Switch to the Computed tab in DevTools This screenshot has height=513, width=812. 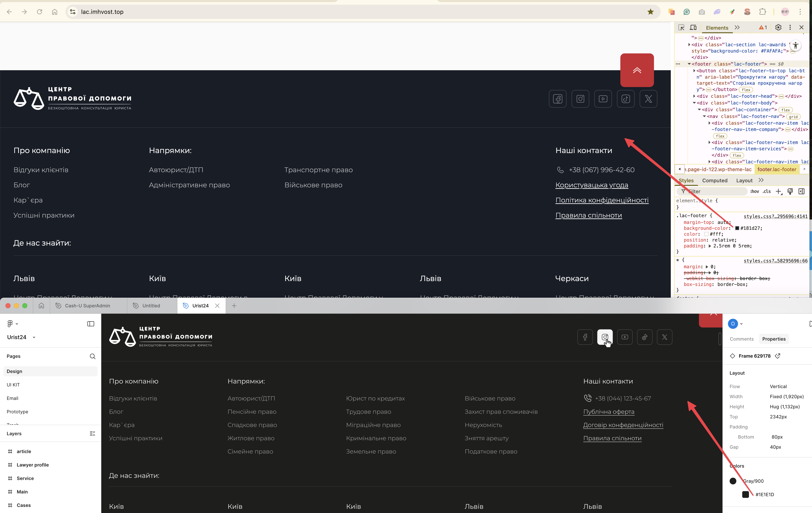pos(714,180)
